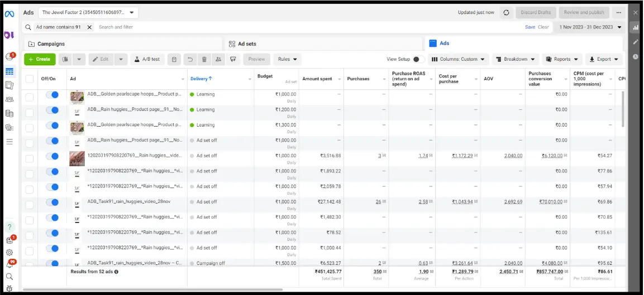Check the select-all checkbox in table header

(x=30, y=79)
